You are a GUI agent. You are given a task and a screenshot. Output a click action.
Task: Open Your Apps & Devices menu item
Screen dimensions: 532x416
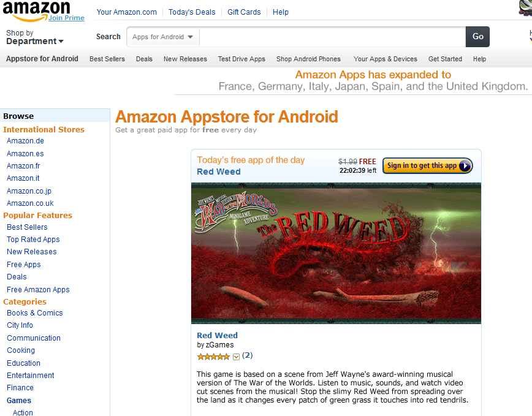[x=386, y=59]
